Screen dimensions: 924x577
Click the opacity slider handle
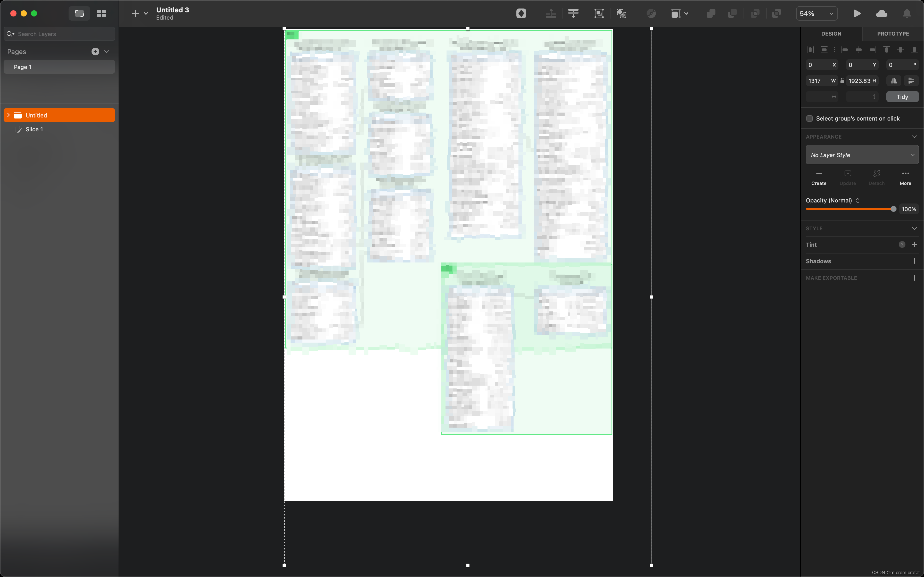click(x=893, y=209)
